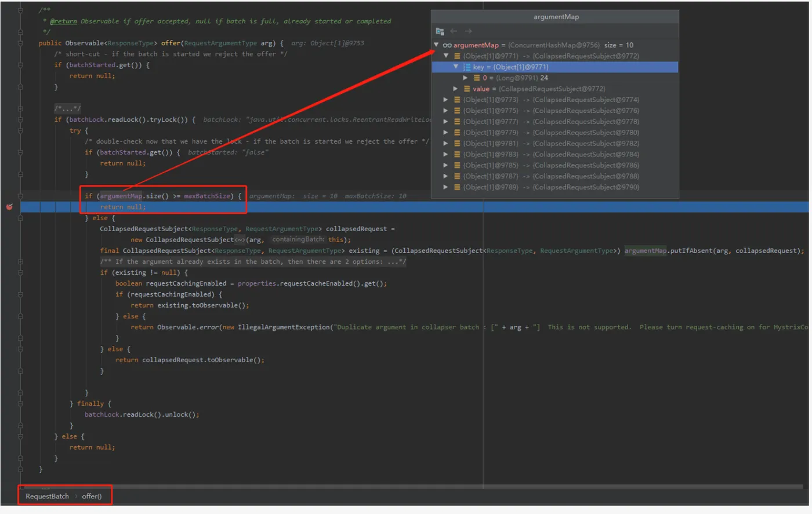Select the {CollapsedRequestSubject@9790} row
The width and height of the screenshot is (812, 514).
click(x=555, y=187)
